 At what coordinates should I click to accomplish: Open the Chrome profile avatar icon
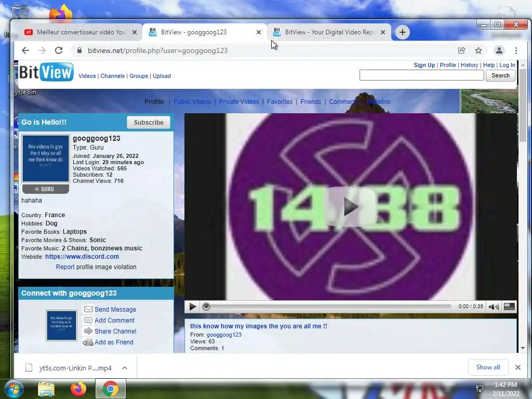pos(499,50)
